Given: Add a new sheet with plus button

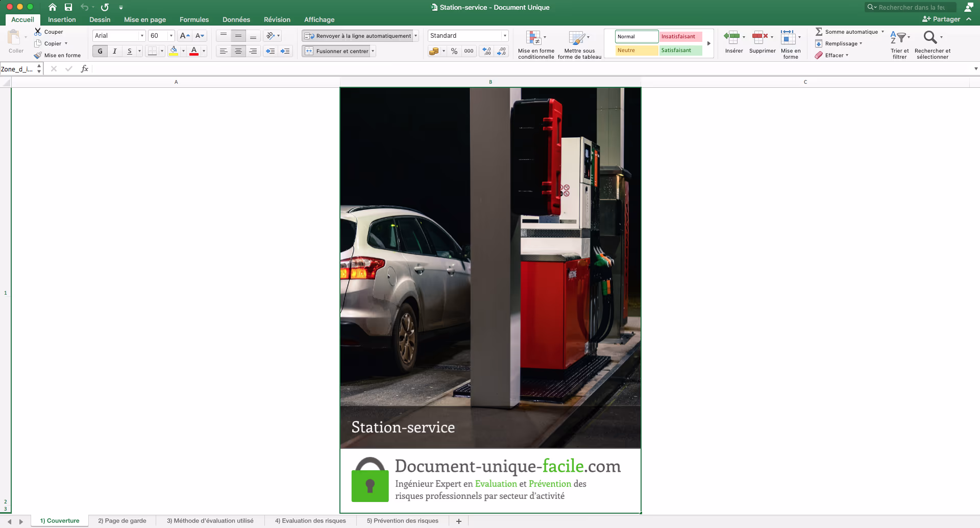Looking at the screenshot, I should 459,521.
